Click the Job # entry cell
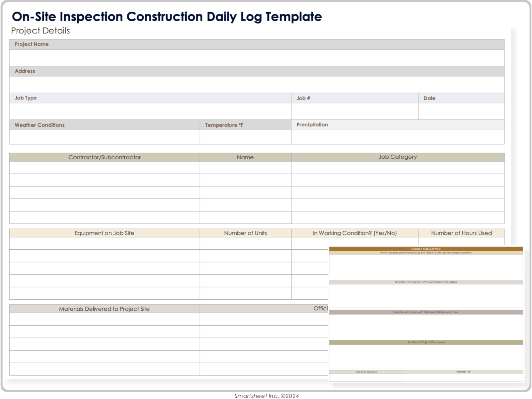Viewport: 532px width, 399px height. pos(354,111)
